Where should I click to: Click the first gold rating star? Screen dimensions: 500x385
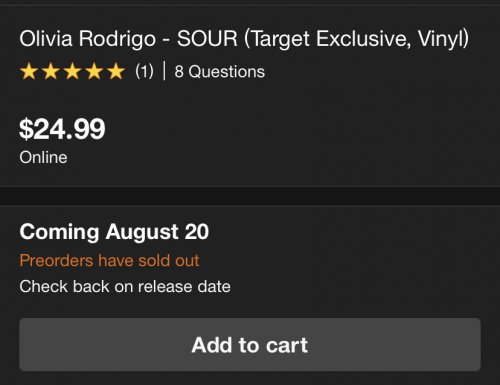click(29, 71)
